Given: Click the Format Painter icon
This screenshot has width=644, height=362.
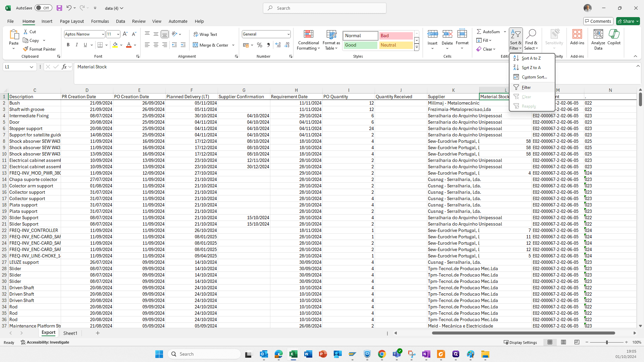Looking at the screenshot, I should 25,49.
